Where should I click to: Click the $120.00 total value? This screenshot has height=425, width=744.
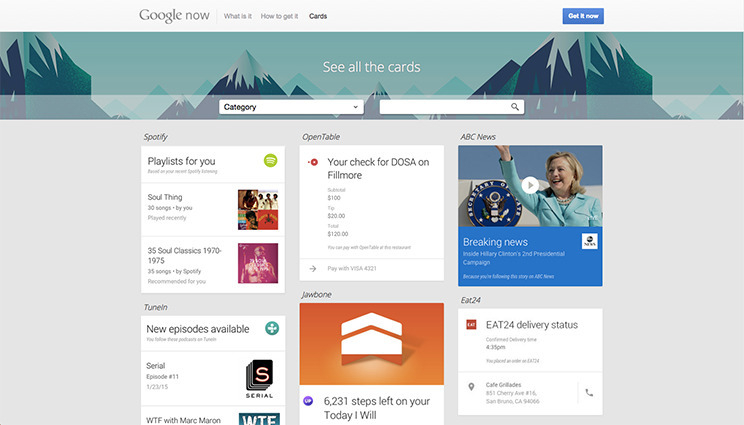click(x=338, y=234)
